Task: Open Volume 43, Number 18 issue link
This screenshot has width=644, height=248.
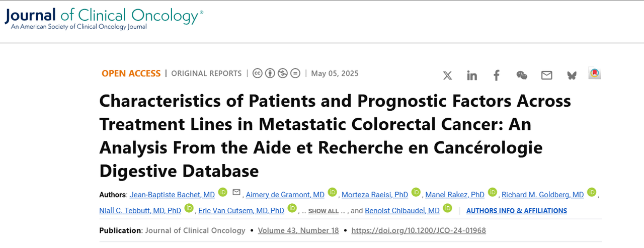Action: 298,230
